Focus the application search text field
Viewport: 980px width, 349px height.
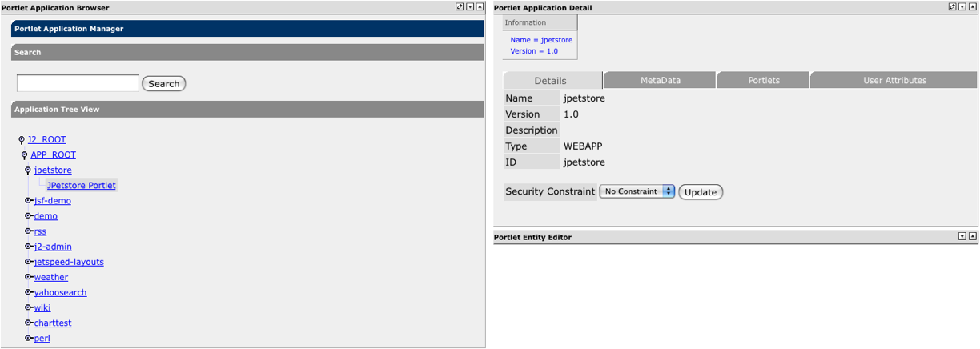tap(78, 83)
